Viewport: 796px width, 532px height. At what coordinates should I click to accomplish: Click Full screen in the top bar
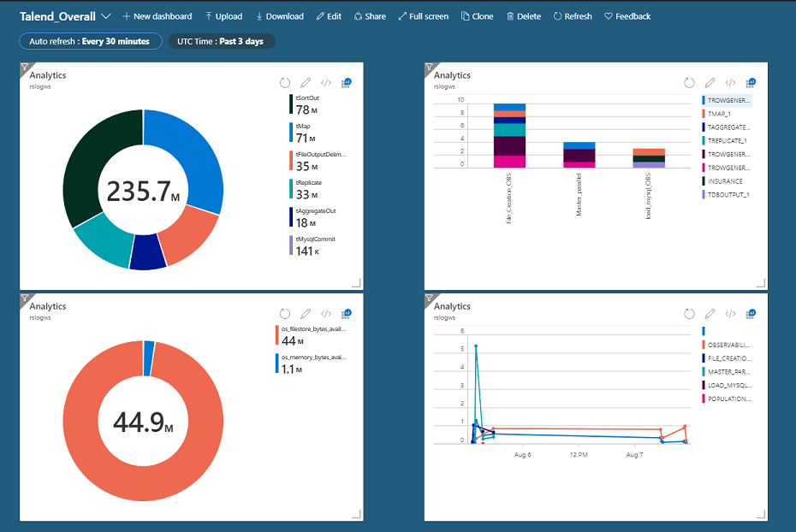(x=423, y=15)
